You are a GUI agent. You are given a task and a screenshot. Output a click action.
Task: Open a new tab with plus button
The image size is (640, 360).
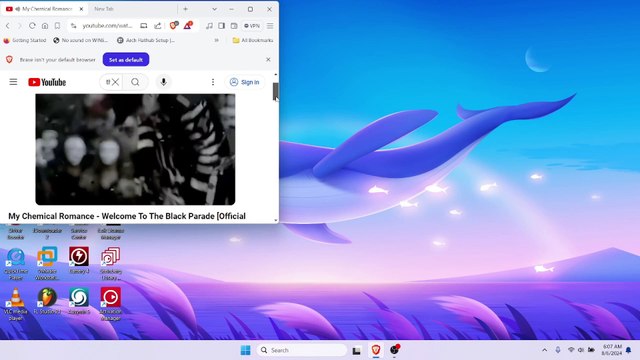[185, 9]
